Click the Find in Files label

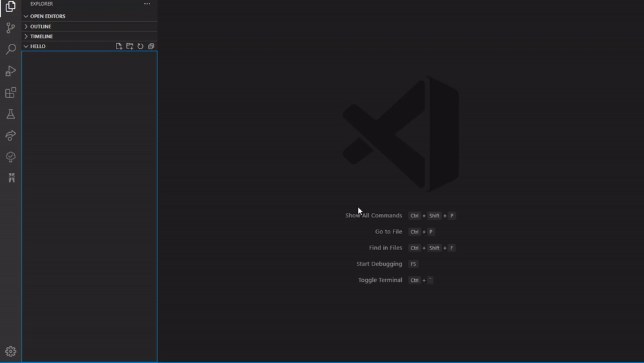385,248
